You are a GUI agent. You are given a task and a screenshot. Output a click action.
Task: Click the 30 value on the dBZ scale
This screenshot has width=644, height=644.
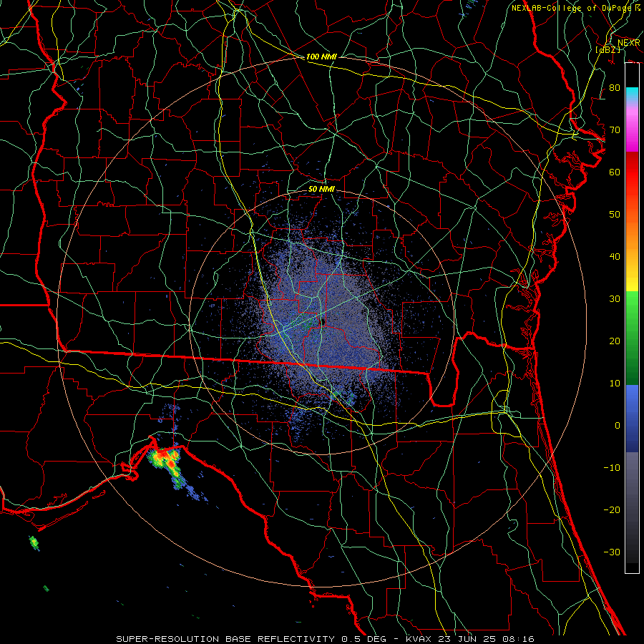[x=615, y=299]
